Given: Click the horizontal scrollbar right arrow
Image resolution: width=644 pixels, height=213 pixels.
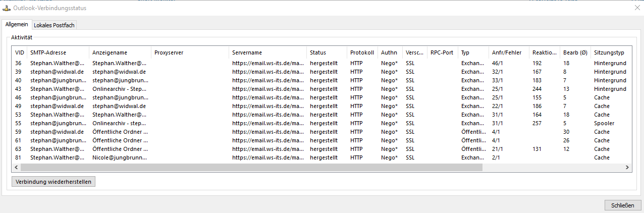Looking at the screenshot, I should [627, 167].
